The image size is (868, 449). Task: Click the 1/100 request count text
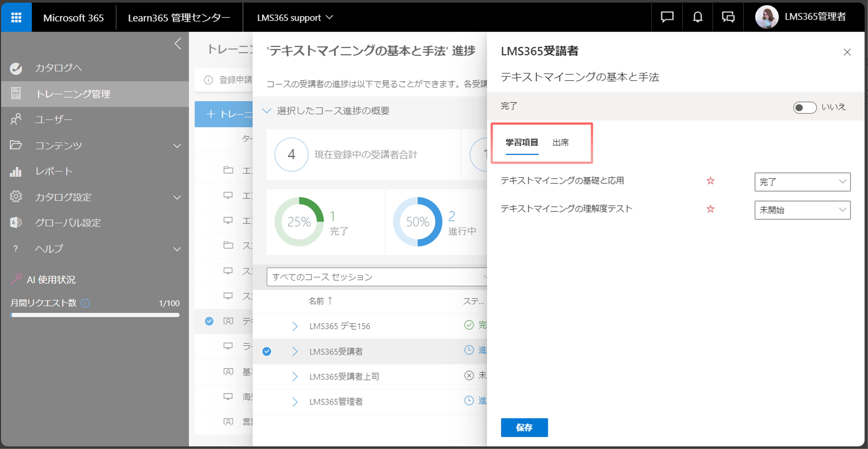coord(169,303)
